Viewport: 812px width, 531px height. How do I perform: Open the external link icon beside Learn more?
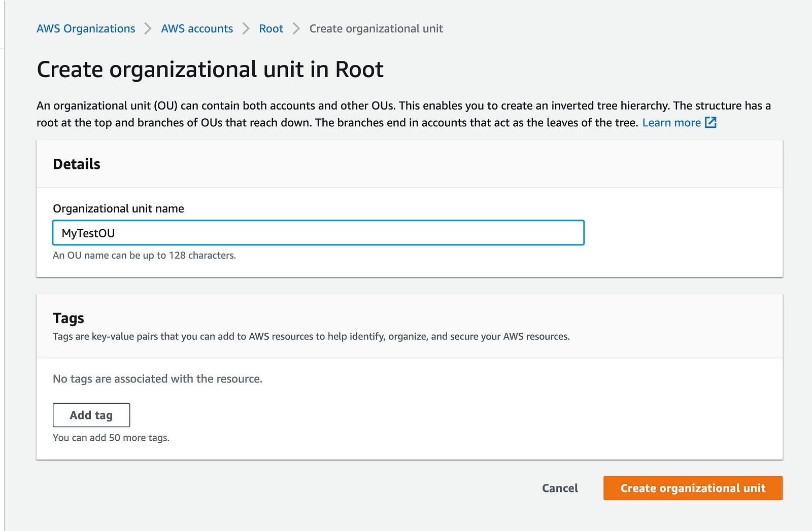pos(710,122)
